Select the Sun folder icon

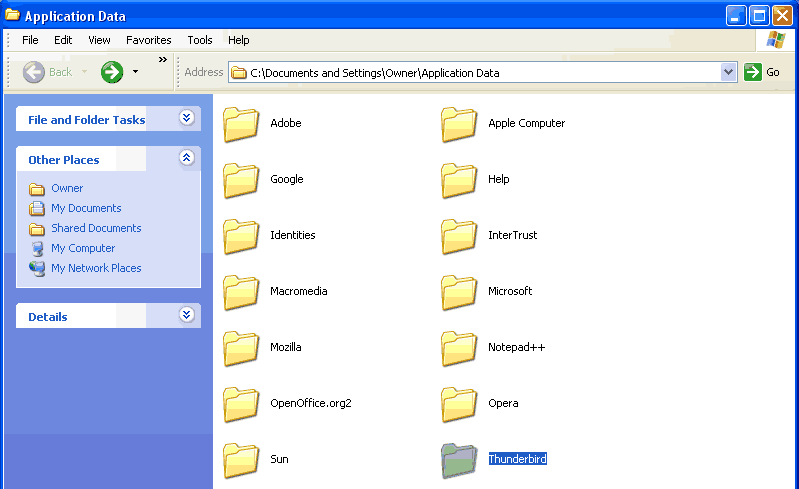(241, 460)
